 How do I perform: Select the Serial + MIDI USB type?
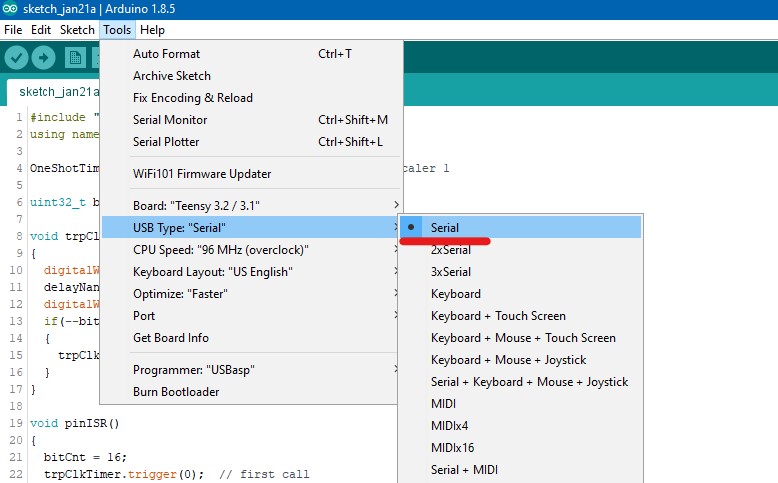pyautogui.click(x=520, y=470)
